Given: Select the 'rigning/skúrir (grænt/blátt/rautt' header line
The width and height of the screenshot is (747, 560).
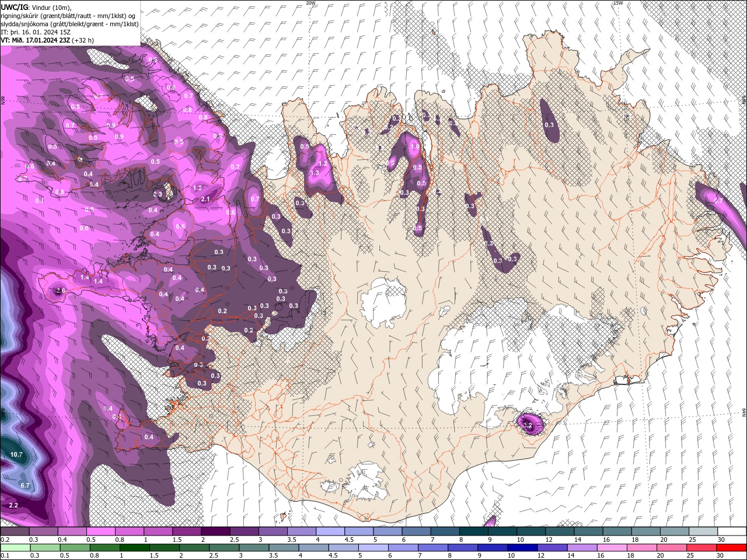Looking at the screenshot, I should pyautogui.click(x=69, y=15).
